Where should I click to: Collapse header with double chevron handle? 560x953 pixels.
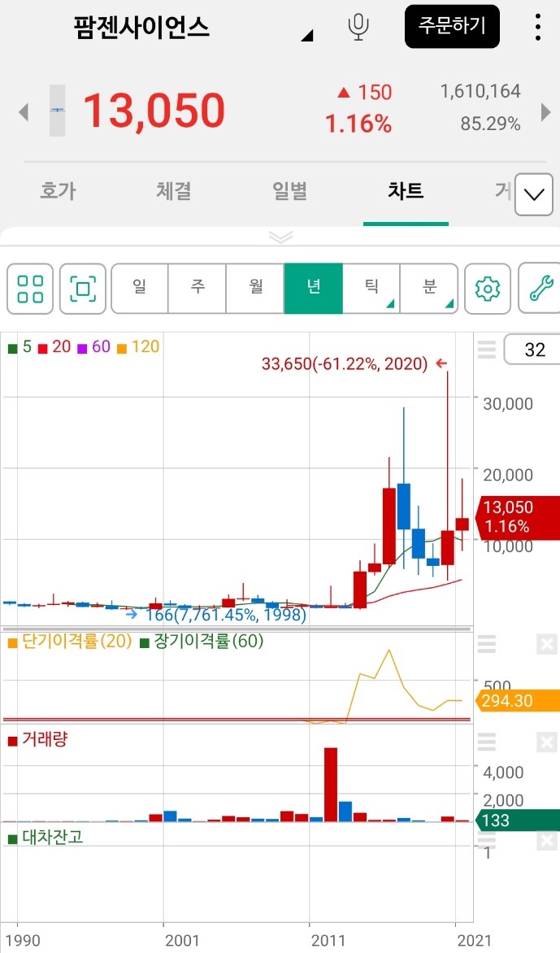[280, 237]
